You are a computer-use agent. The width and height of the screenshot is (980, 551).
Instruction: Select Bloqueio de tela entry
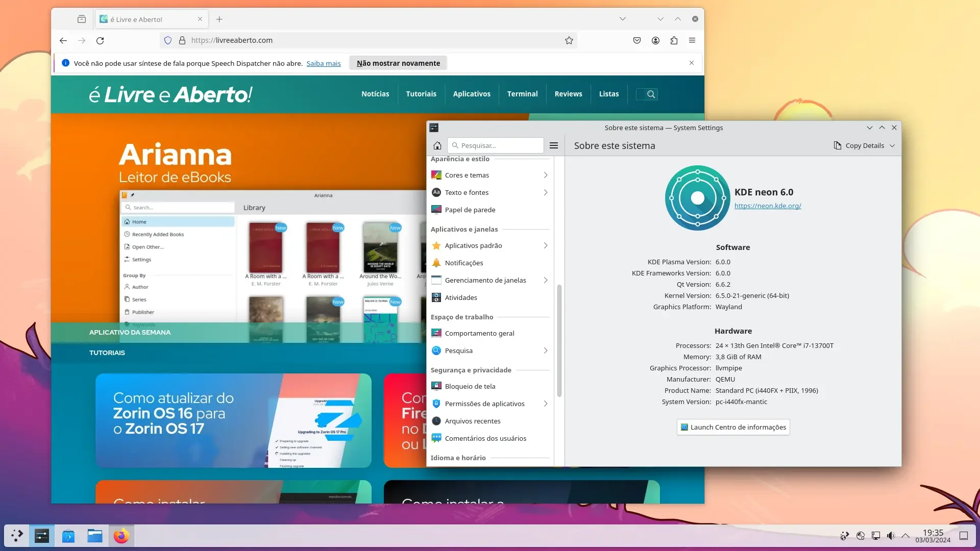coord(490,386)
